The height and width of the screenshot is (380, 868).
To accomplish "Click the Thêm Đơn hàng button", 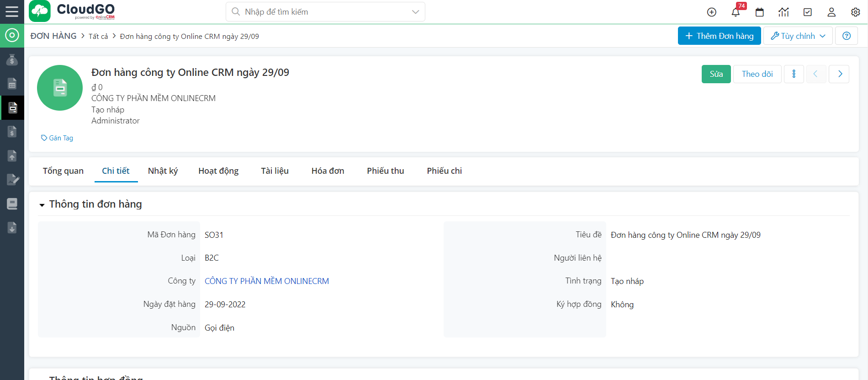I will pos(719,36).
